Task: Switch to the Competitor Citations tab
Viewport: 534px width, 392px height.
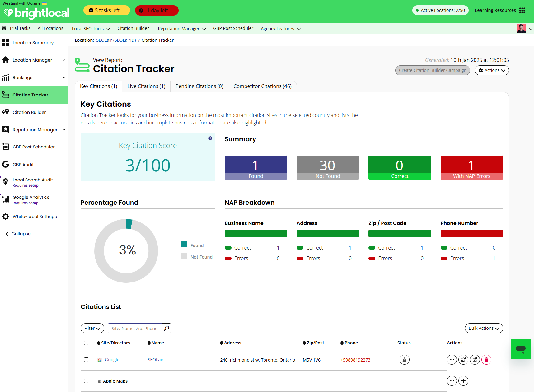Action: tap(262, 86)
